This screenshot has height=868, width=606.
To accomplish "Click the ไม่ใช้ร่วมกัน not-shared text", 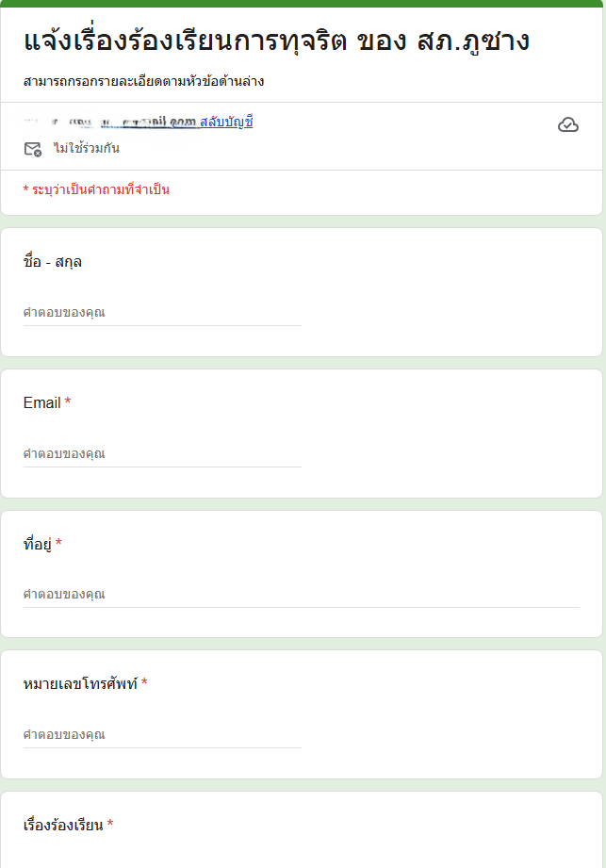I will (x=87, y=148).
